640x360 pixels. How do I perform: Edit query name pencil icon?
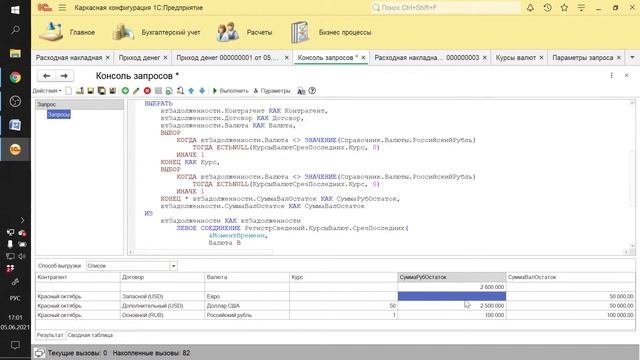(x=136, y=91)
